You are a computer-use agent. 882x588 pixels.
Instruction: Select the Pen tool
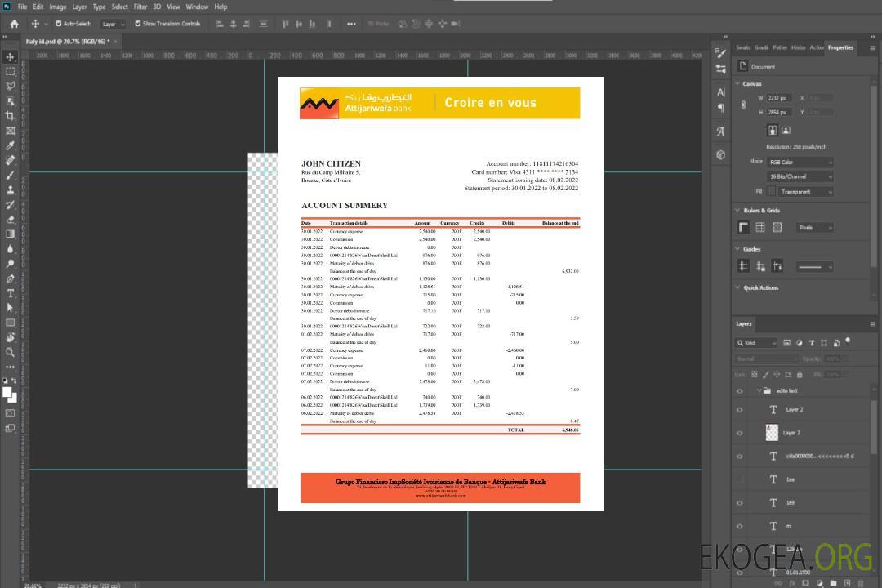pos(10,278)
